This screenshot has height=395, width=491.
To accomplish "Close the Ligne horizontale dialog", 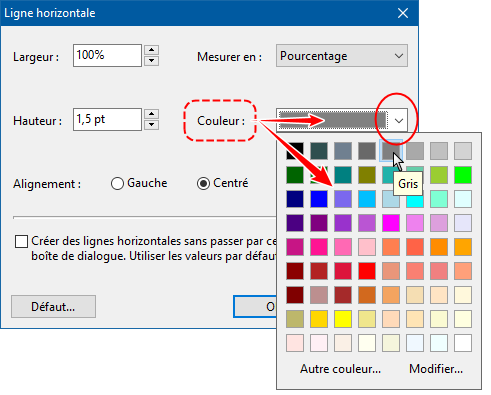I will pos(403,13).
